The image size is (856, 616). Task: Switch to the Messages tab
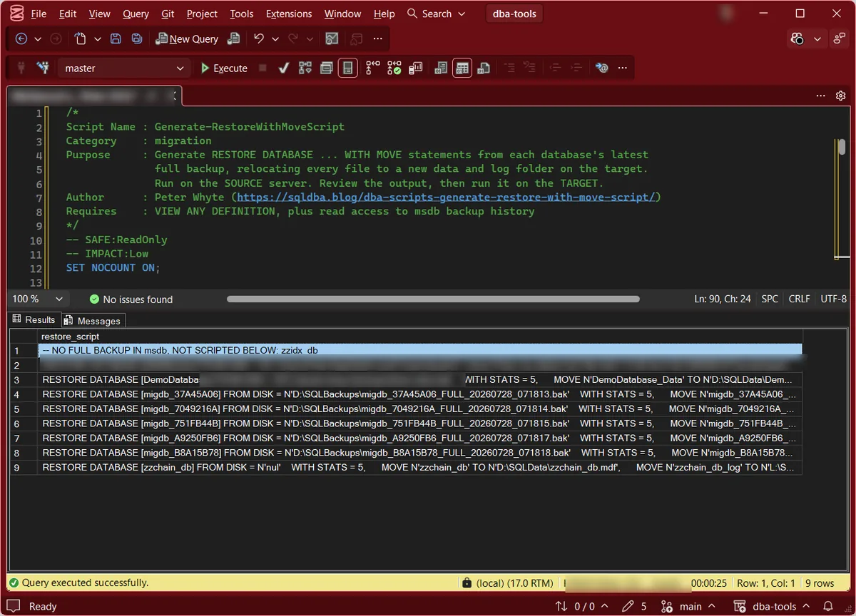coord(93,321)
